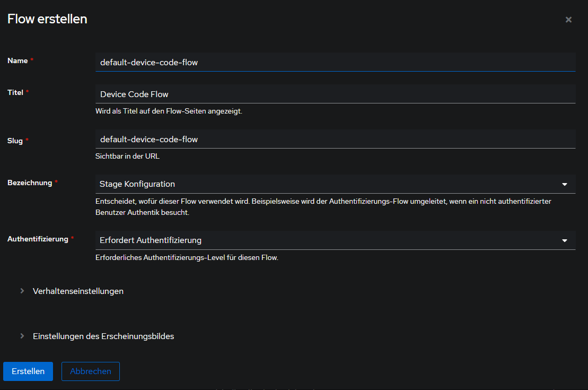Screen dimensions: 588x390
Task: Click the Titel field label
Action: 15,92
